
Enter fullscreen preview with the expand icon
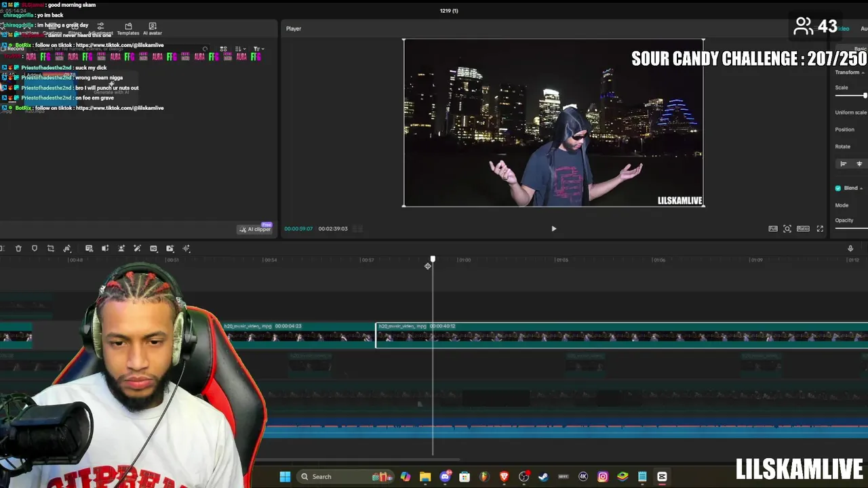[x=820, y=229]
